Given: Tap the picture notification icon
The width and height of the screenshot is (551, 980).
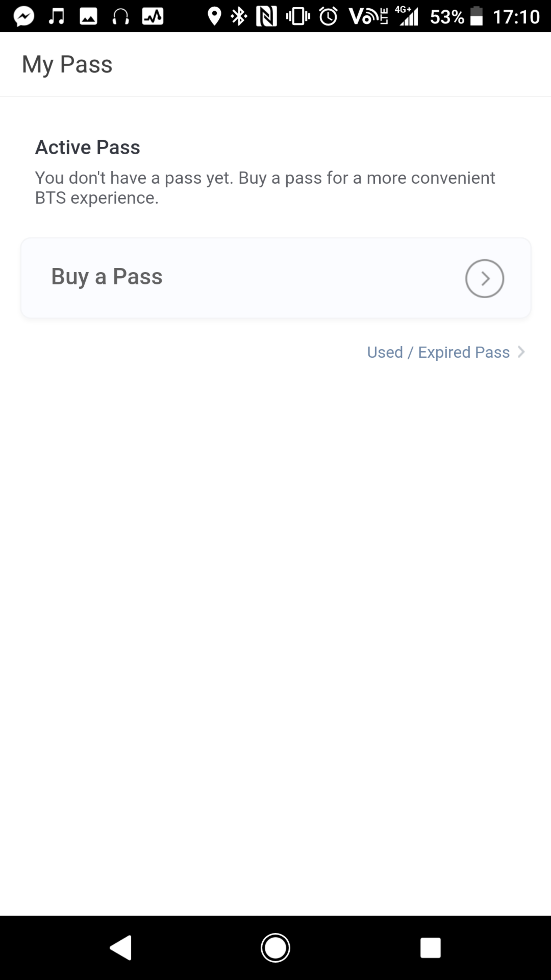Looking at the screenshot, I should click(88, 17).
